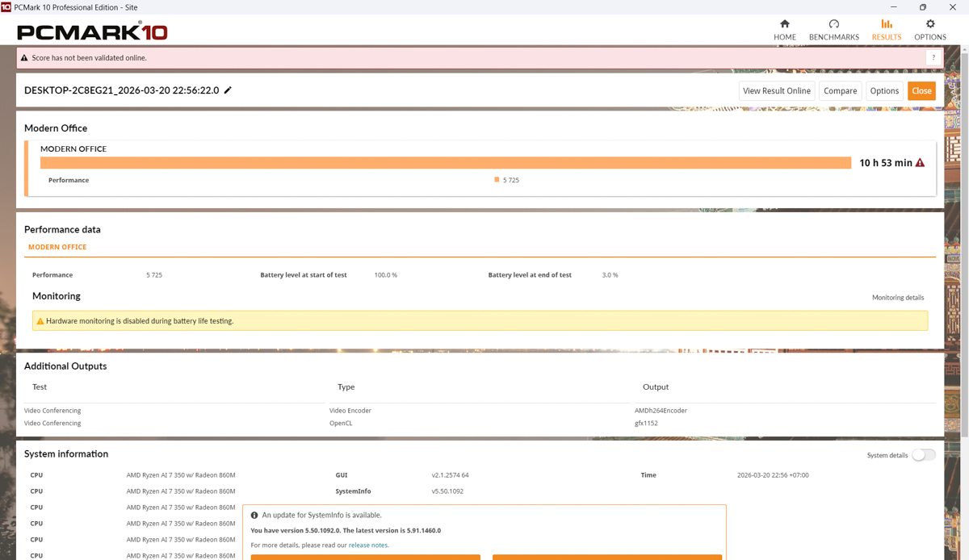
Task: Click the orange Modern Office battery bar
Action: [446, 163]
